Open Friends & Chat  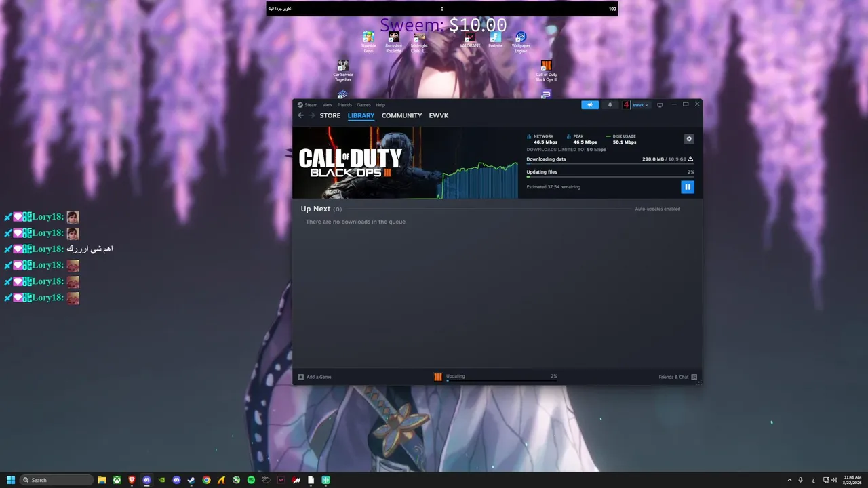pyautogui.click(x=678, y=377)
